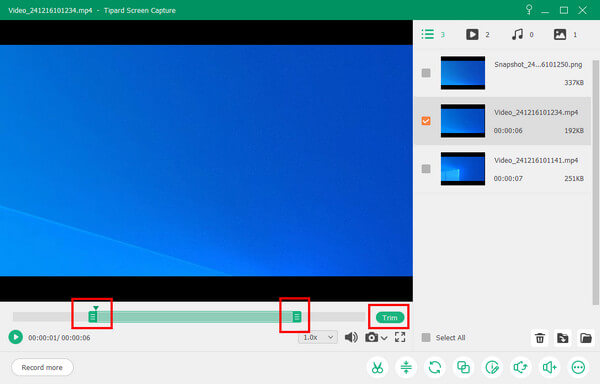Delete selected recordings with trash icon
Screen dimensions: 600x384
pos(540,338)
